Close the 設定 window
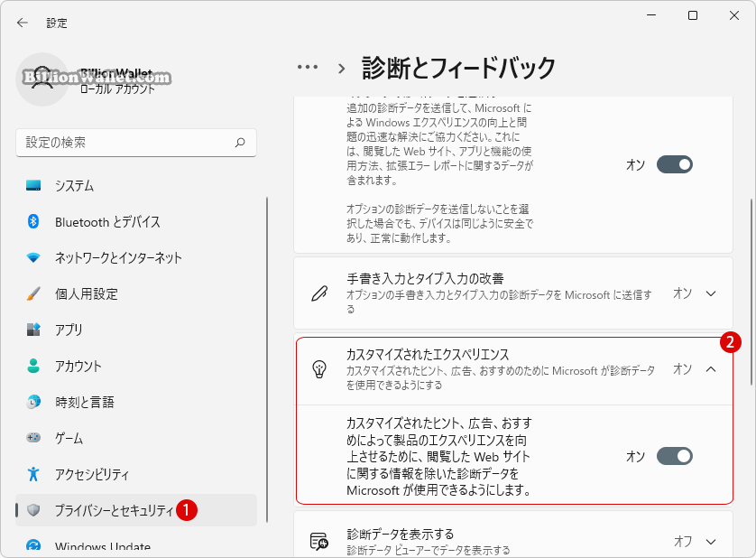 (733, 15)
